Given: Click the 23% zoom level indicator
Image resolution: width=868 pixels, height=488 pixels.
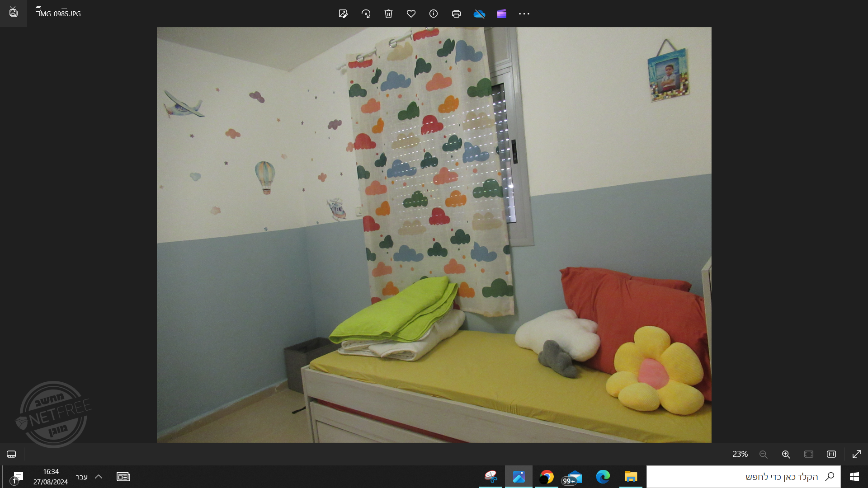Looking at the screenshot, I should click(x=740, y=454).
